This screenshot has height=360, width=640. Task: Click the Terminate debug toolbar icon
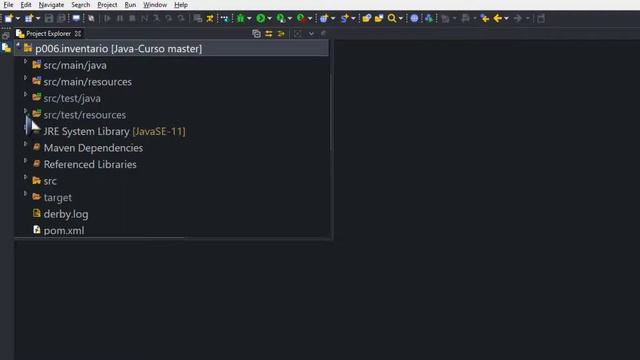tap(132, 18)
